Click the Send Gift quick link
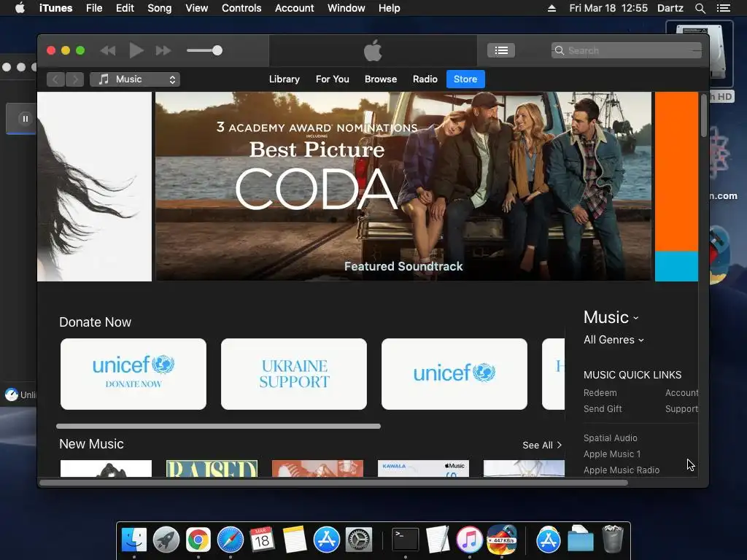The height and width of the screenshot is (560, 747). click(603, 409)
